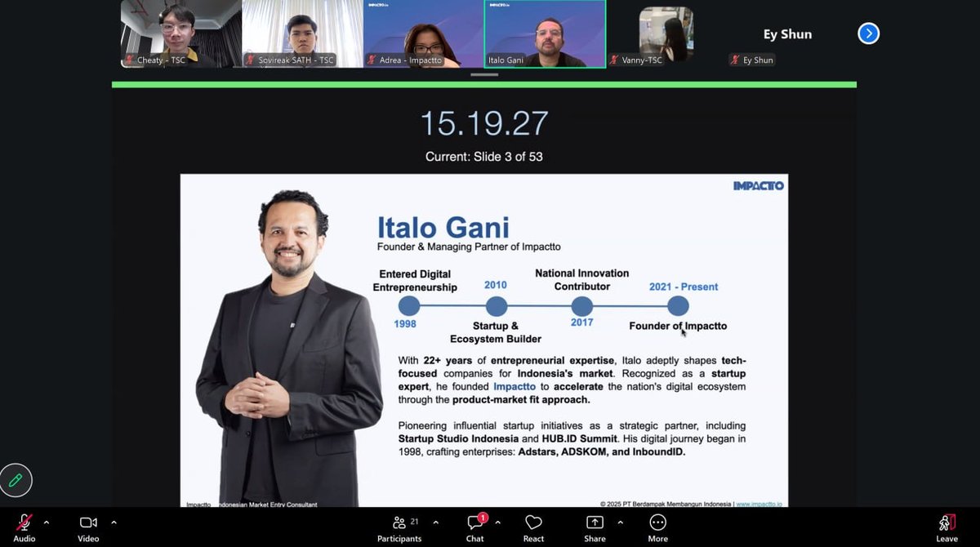Screen dimensions: 980x547
Task: Open the Participants panel
Action: tap(399, 527)
